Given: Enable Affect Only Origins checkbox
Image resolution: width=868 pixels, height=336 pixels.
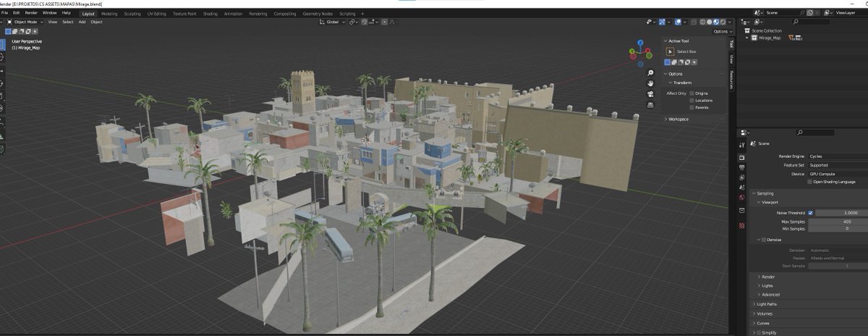Looking at the screenshot, I should 692,93.
